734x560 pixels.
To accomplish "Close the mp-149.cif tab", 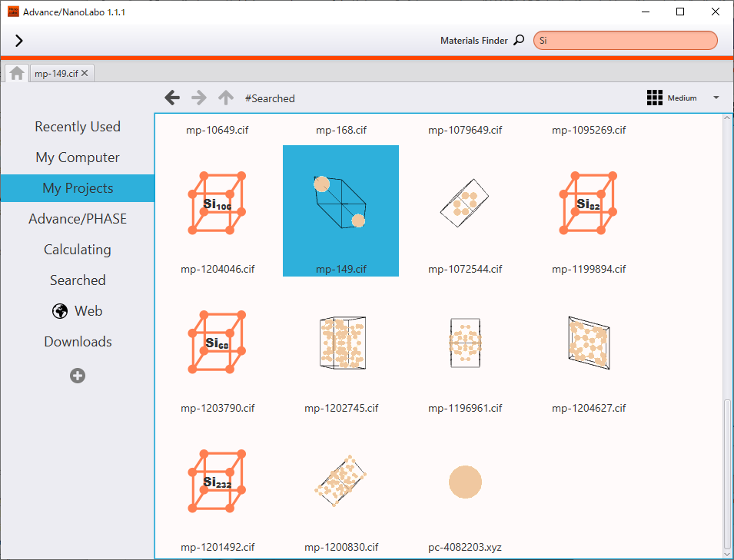I will click(85, 73).
